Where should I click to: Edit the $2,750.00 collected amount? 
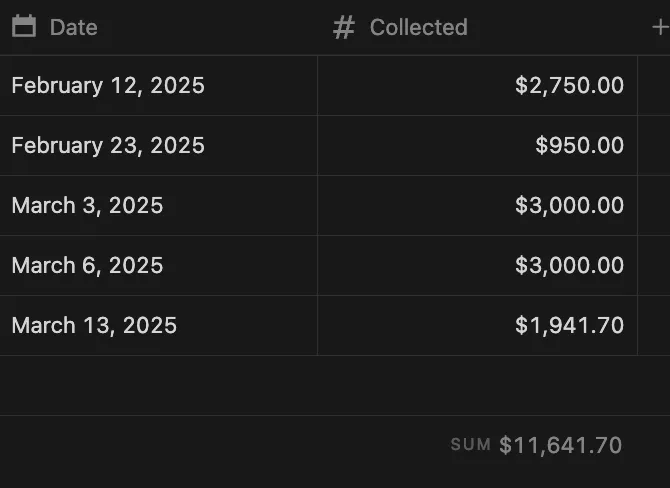(477, 85)
